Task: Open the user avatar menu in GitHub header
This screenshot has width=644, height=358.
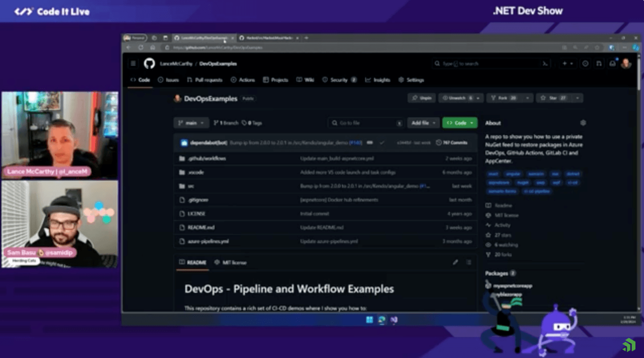Action: tap(626, 63)
